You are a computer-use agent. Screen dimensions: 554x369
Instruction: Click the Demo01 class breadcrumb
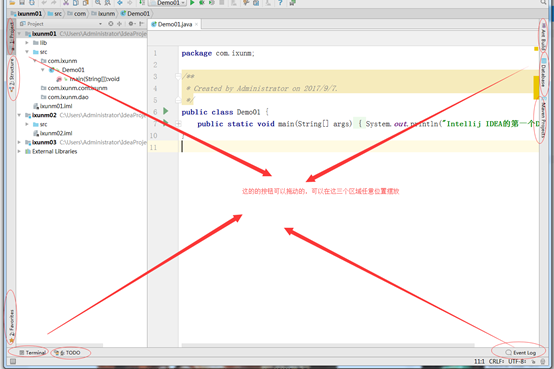(x=135, y=13)
